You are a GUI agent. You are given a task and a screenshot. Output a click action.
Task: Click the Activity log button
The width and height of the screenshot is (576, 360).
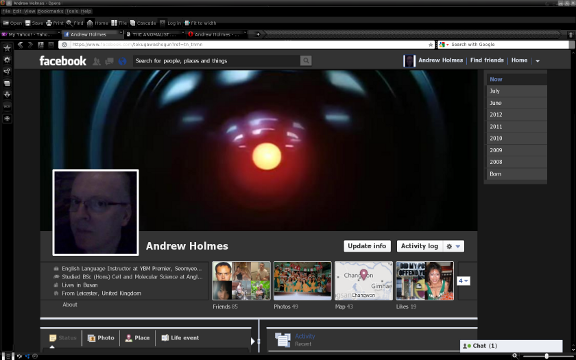point(420,246)
